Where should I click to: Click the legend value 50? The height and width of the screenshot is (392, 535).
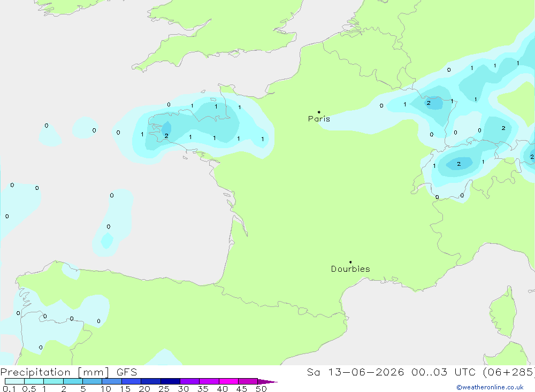261,389
